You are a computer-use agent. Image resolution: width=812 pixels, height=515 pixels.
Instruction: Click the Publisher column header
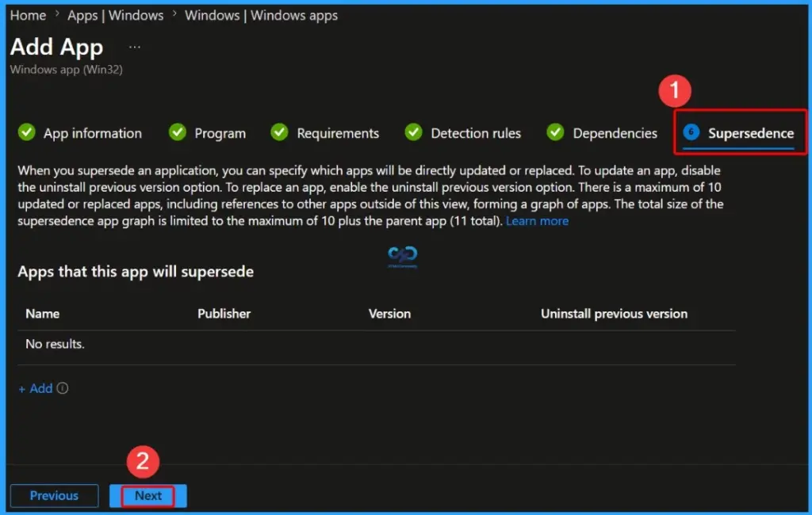pos(224,314)
